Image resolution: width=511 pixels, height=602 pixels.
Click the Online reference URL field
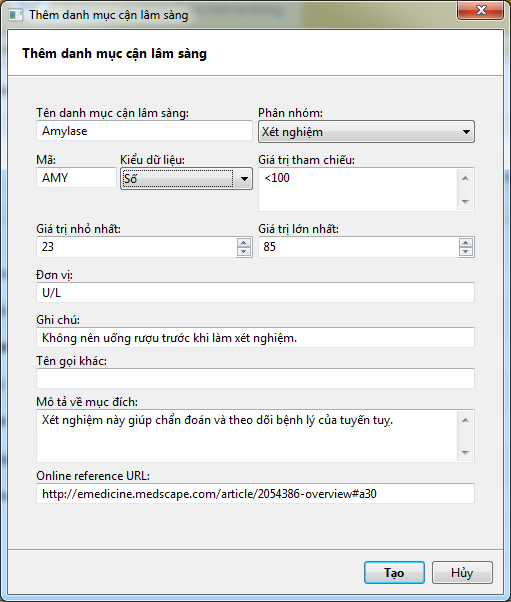click(255, 493)
